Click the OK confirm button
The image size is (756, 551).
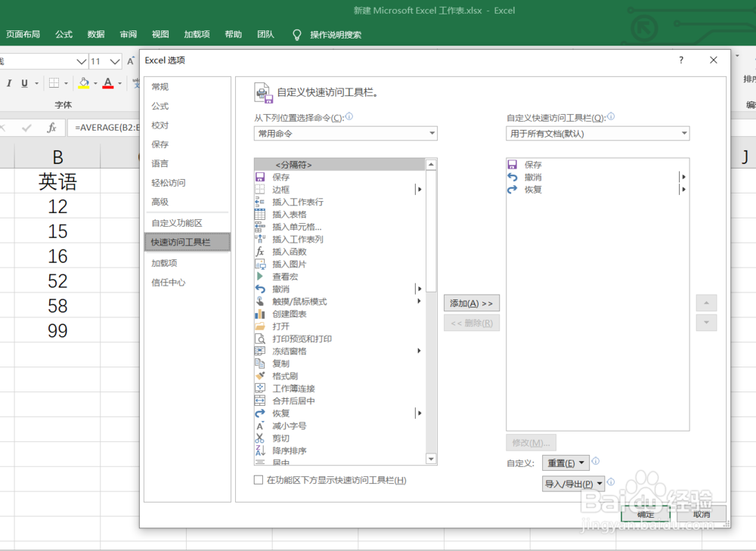point(646,515)
